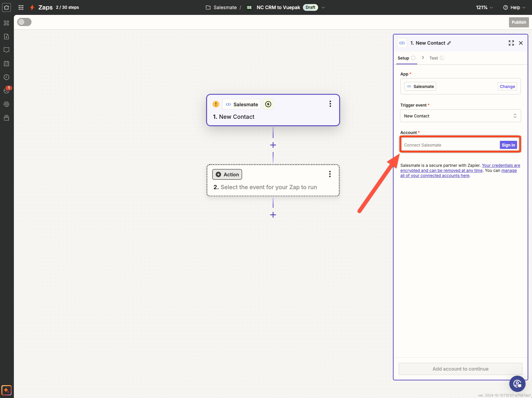Click the Sign in button for Salesmate
The height and width of the screenshot is (398, 532).
pos(508,145)
